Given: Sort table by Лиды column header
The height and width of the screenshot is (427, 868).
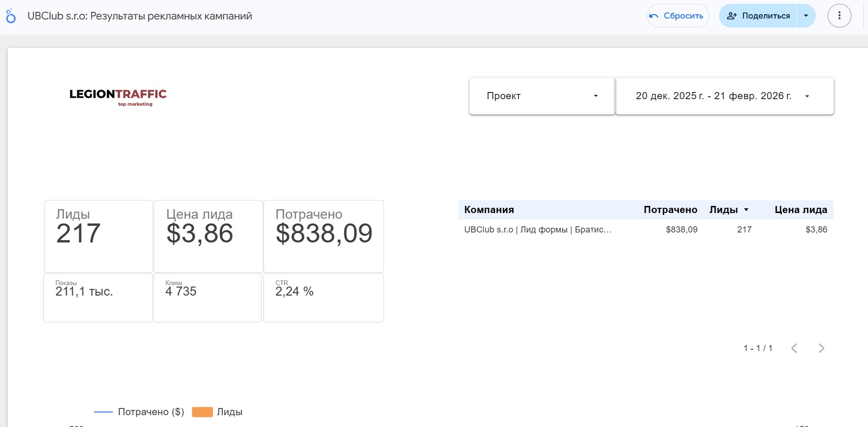Looking at the screenshot, I should point(723,210).
